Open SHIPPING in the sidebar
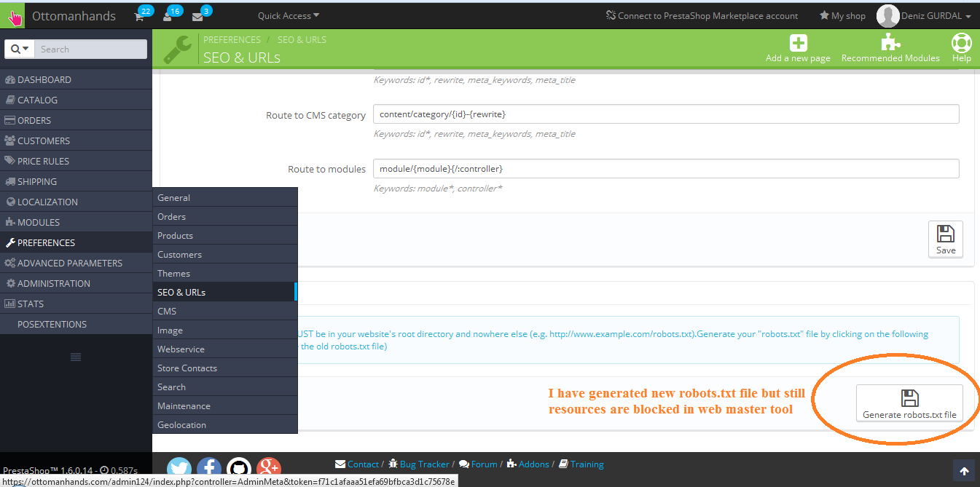 pos(76,181)
